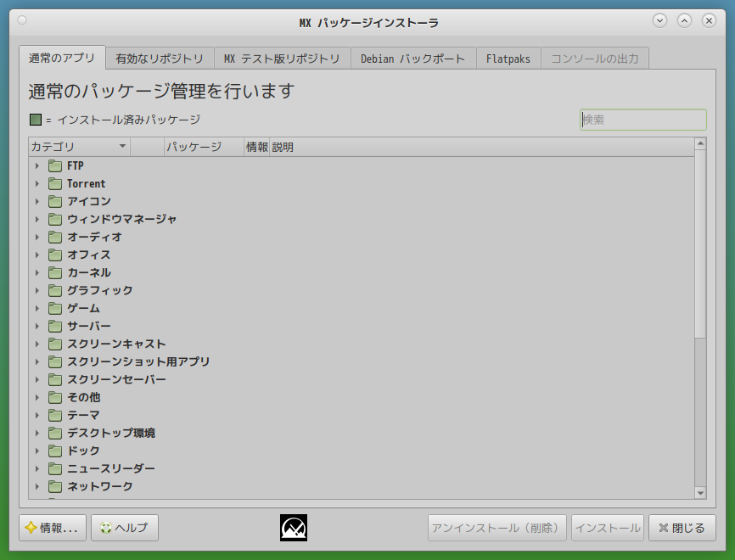This screenshot has width=735, height=560.
Task: Select the カーネル row text
Action: point(89,272)
